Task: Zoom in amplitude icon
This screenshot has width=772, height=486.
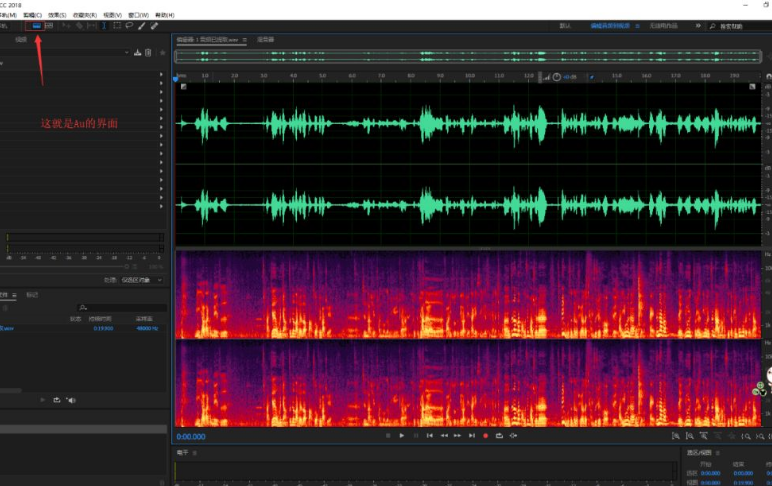Action: (676, 436)
